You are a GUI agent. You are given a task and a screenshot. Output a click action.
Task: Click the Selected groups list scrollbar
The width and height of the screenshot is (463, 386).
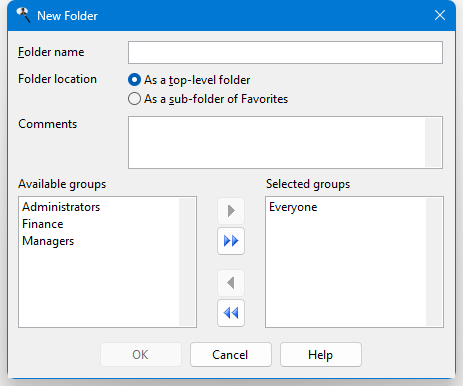click(x=434, y=262)
